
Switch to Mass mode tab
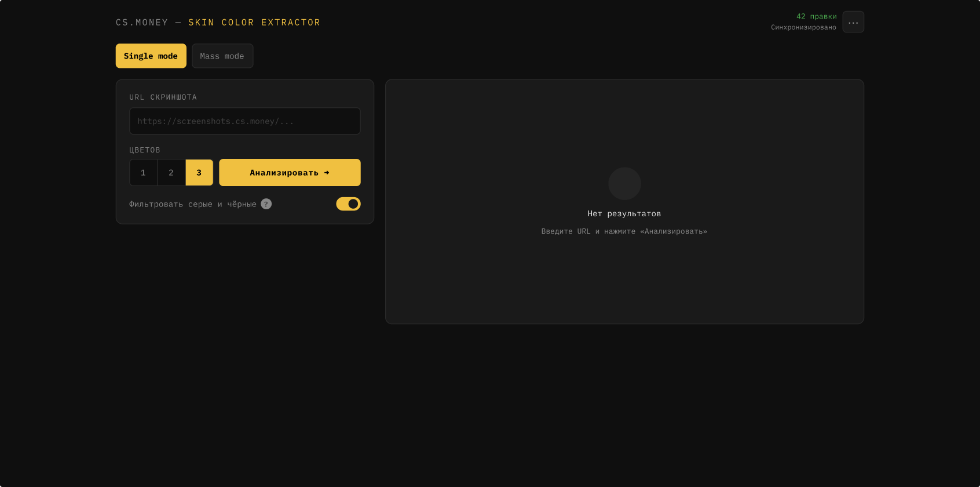[222, 56]
